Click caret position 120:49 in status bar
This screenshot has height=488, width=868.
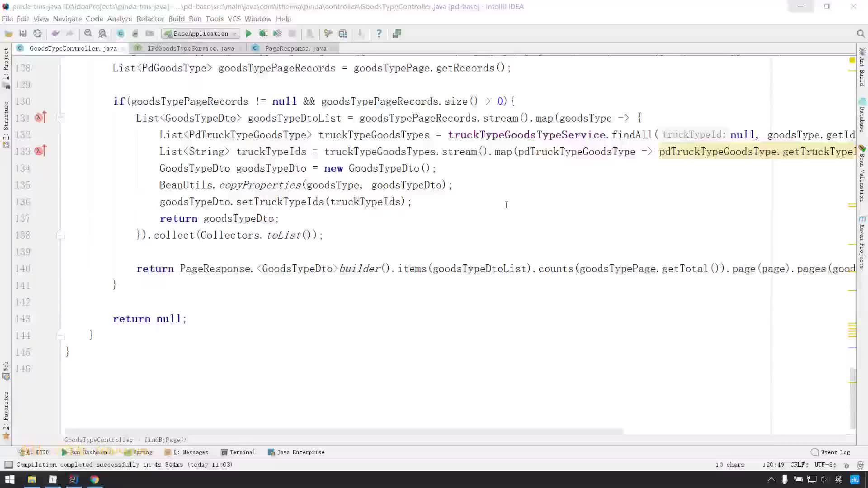773,465
